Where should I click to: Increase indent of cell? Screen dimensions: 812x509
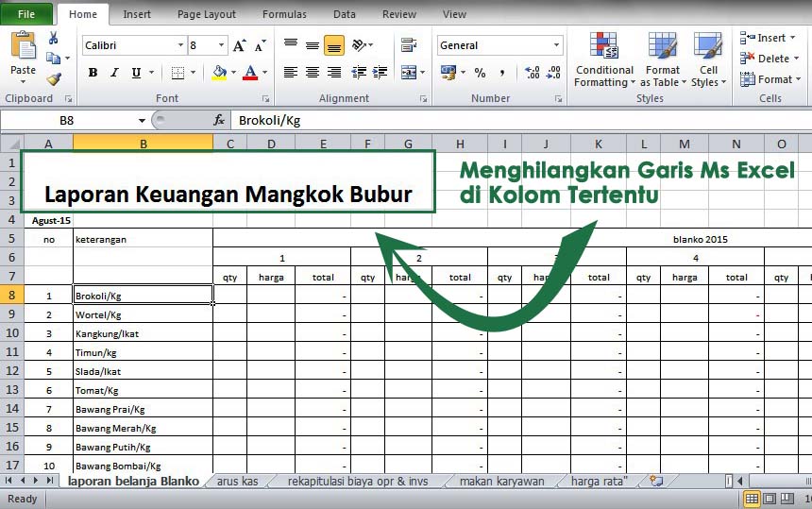pos(381,73)
